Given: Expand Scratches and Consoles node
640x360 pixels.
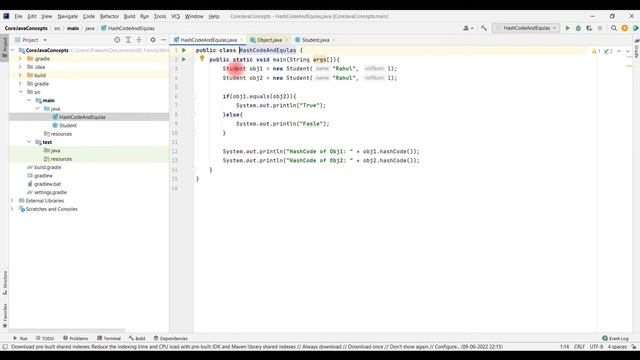Looking at the screenshot, I should pos(12,209).
